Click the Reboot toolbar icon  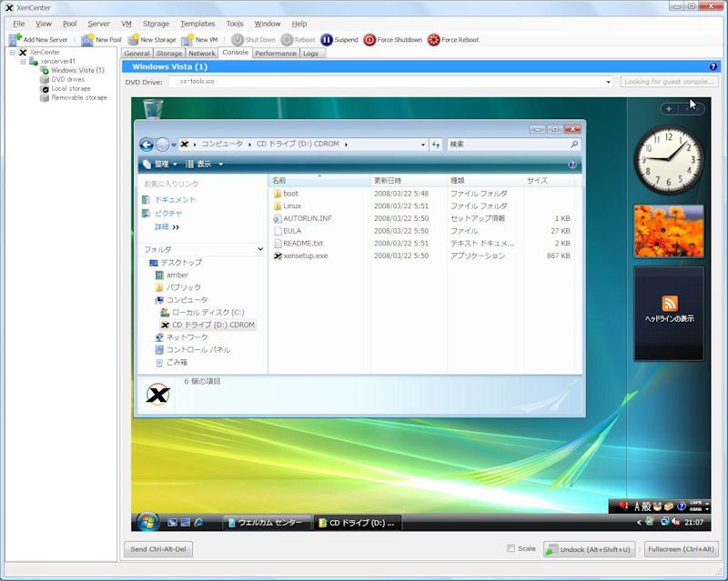[x=287, y=40]
